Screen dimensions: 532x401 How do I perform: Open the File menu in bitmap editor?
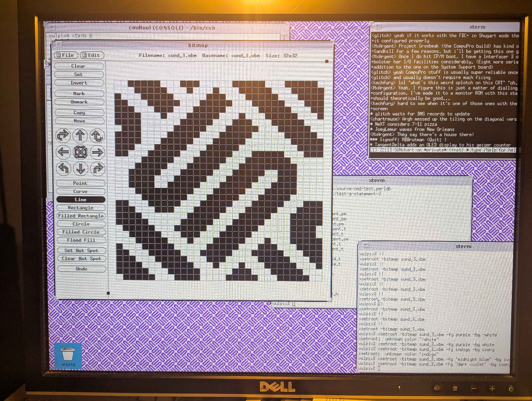click(x=65, y=55)
